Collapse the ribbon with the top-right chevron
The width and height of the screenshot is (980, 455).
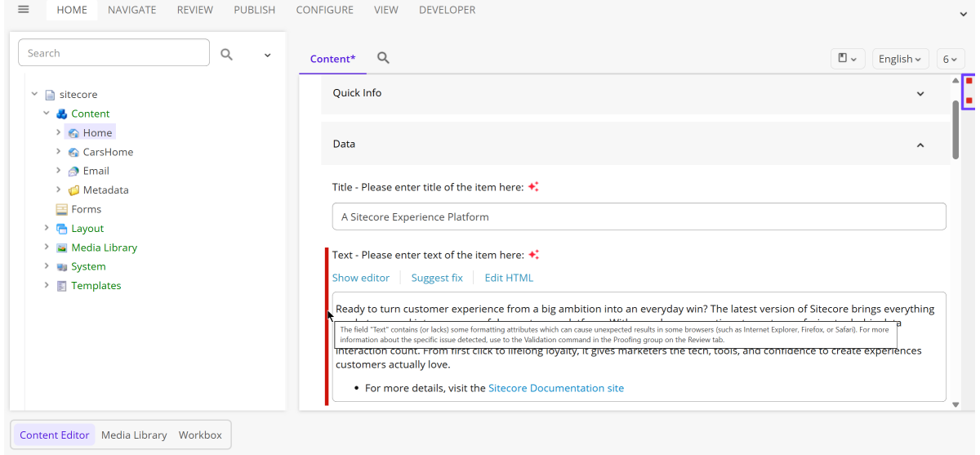[x=963, y=14]
